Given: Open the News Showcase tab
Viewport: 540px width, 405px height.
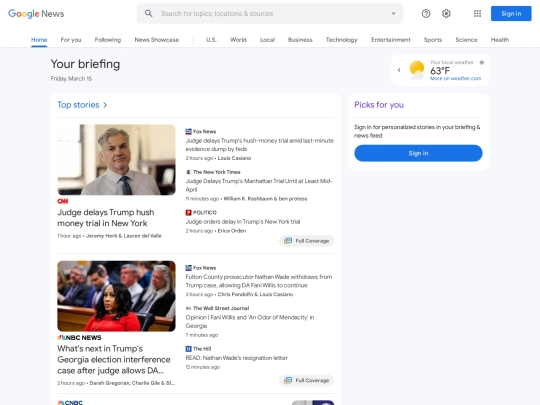Looking at the screenshot, I should click(x=157, y=40).
